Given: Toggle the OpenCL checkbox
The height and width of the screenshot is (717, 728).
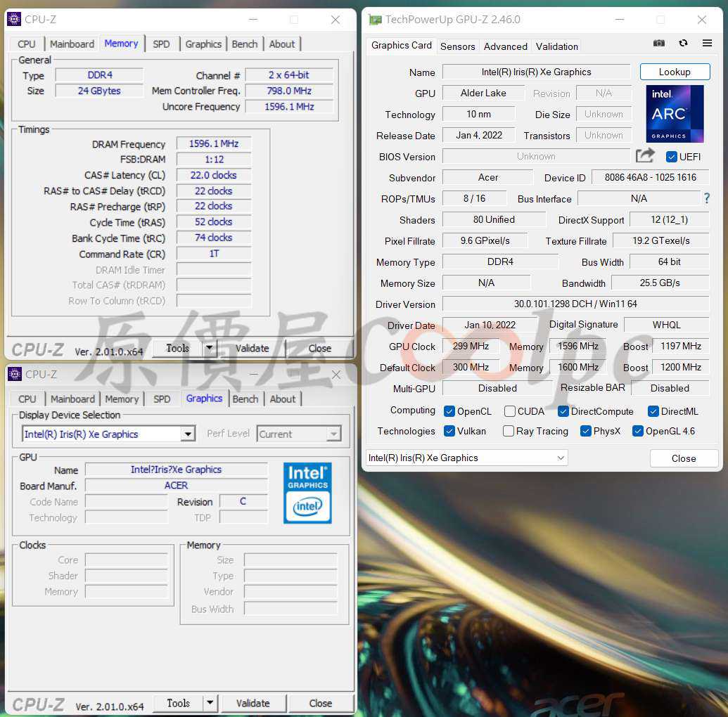Looking at the screenshot, I should (449, 411).
